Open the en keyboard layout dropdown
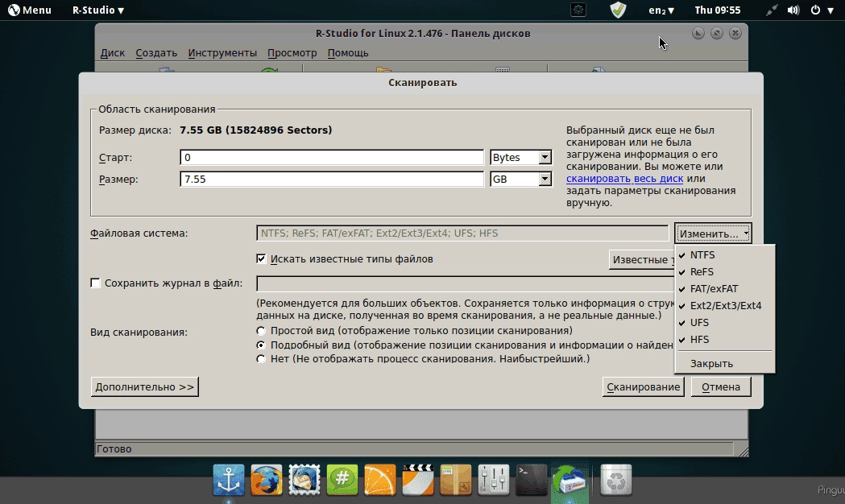Screen dimensions: 845x504 point(661,10)
